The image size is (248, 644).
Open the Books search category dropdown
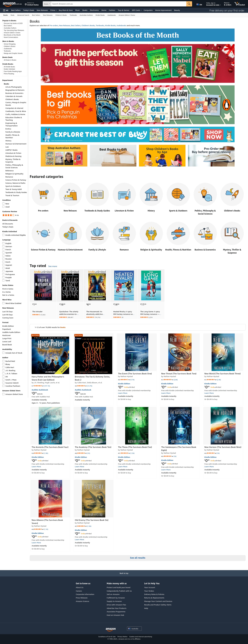click(x=47, y=4)
